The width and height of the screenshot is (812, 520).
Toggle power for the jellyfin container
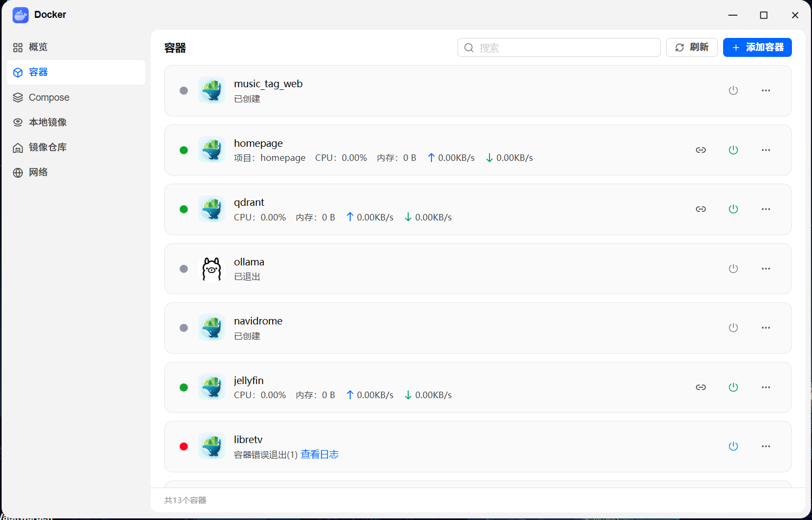pyautogui.click(x=733, y=387)
